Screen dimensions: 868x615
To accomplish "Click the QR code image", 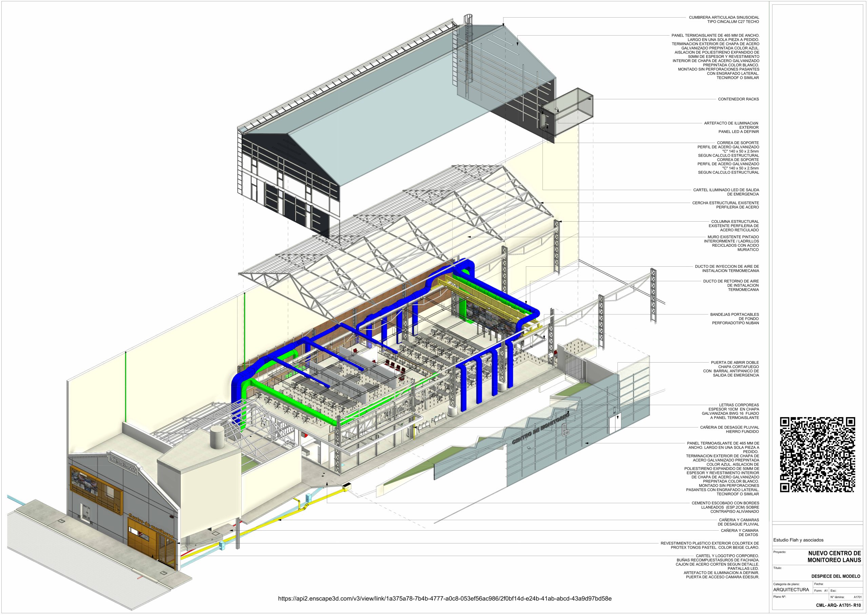I will click(817, 454).
